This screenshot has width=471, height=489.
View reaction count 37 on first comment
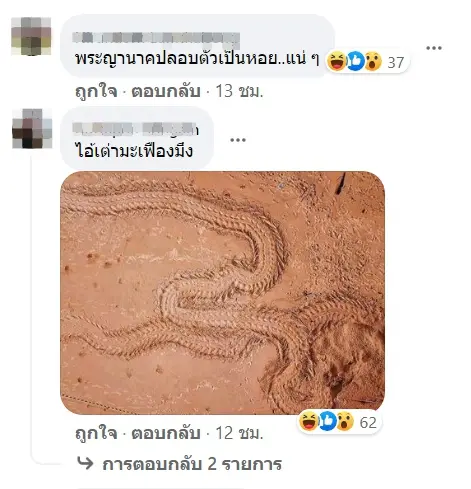pyautogui.click(x=396, y=62)
